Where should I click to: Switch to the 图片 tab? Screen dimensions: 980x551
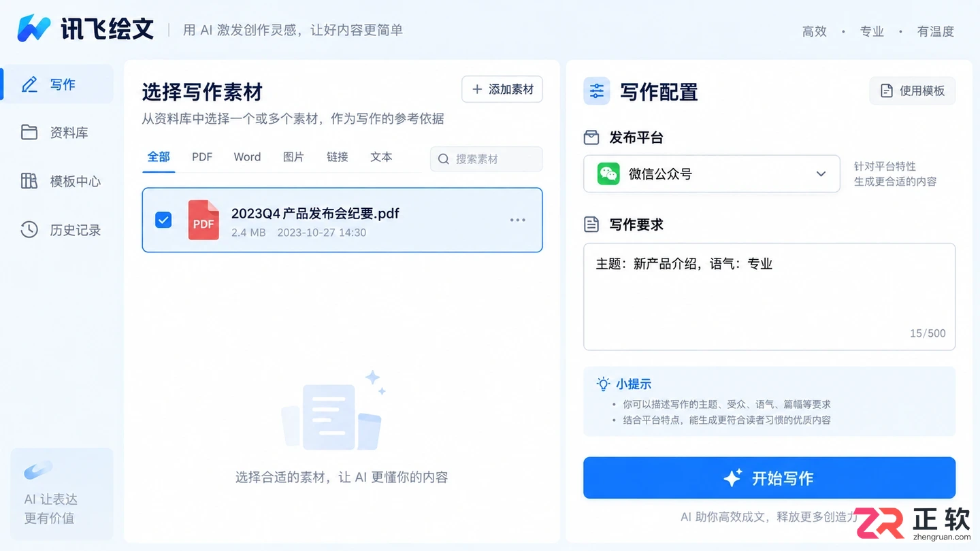click(293, 157)
